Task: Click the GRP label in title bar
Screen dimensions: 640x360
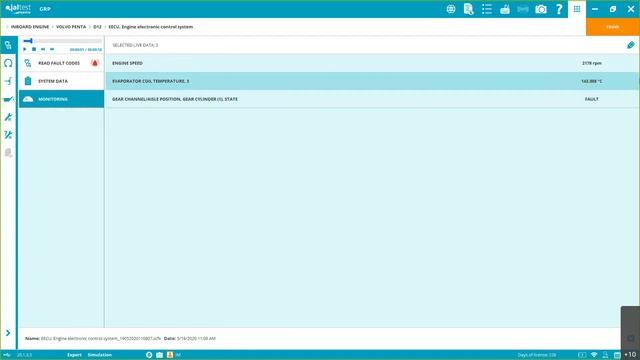Action: 45,9
